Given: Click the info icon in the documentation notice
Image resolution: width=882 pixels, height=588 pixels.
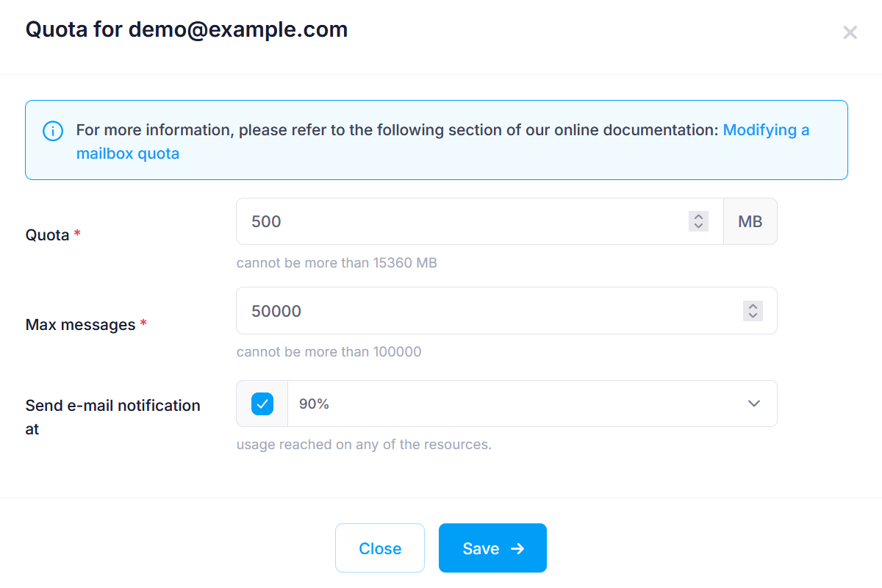Looking at the screenshot, I should (53, 131).
